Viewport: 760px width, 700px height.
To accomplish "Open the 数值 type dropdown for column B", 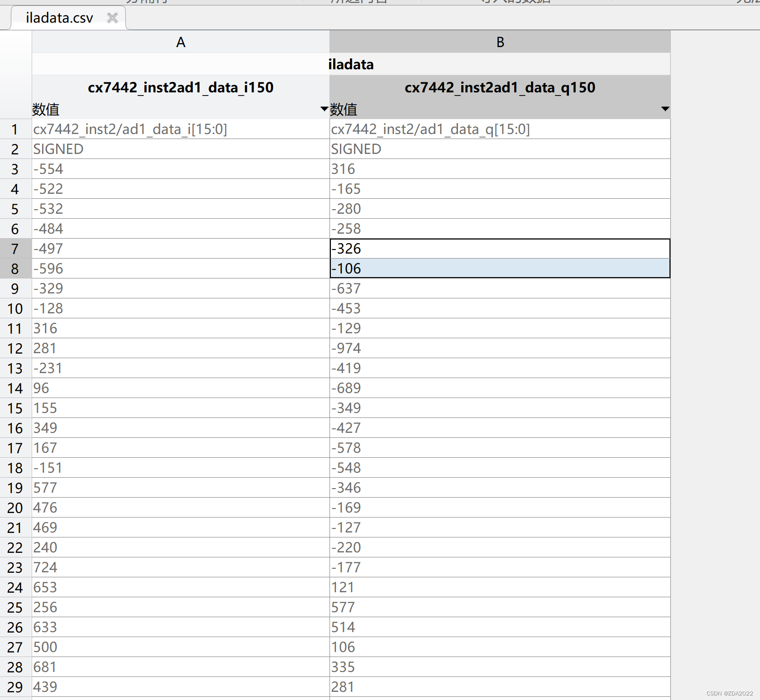I will (x=665, y=109).
